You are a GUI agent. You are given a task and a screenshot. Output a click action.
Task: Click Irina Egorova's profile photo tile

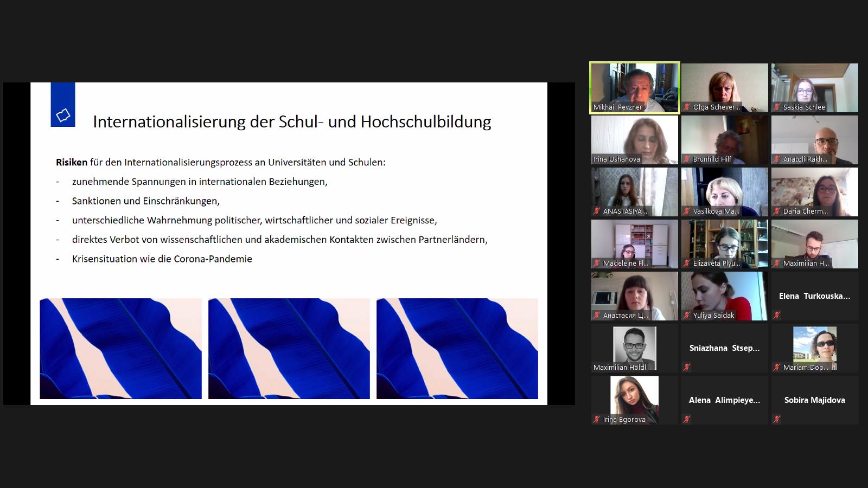(x=635, y=400)
